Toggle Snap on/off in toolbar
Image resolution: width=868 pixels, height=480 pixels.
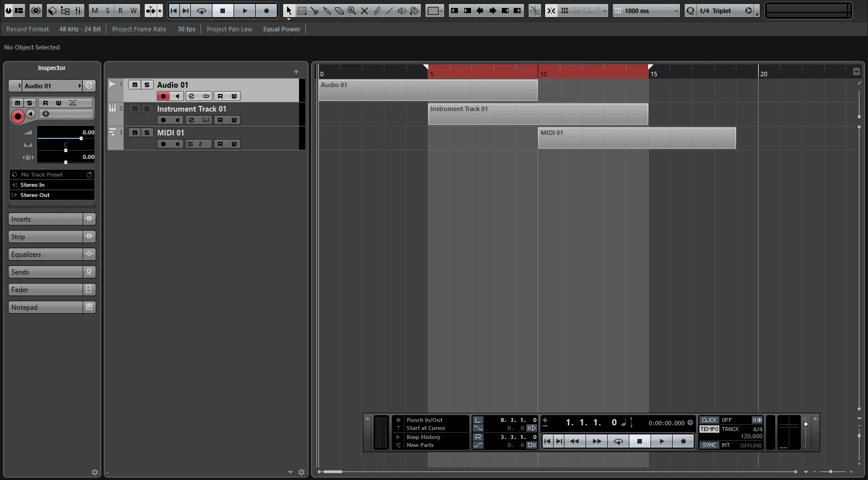[x=551, y=11]
